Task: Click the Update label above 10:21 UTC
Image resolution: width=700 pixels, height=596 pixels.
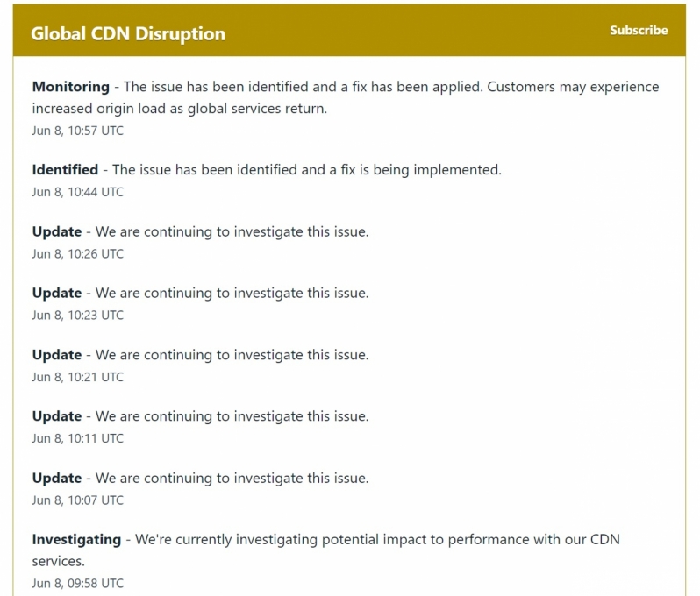Action: coord(57,355)
